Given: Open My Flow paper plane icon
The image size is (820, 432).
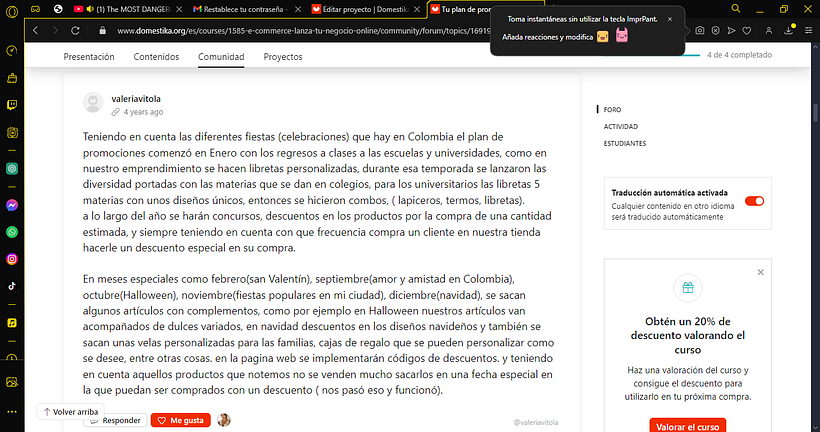Looking at the screenshot, I should [x=731, y=31].
